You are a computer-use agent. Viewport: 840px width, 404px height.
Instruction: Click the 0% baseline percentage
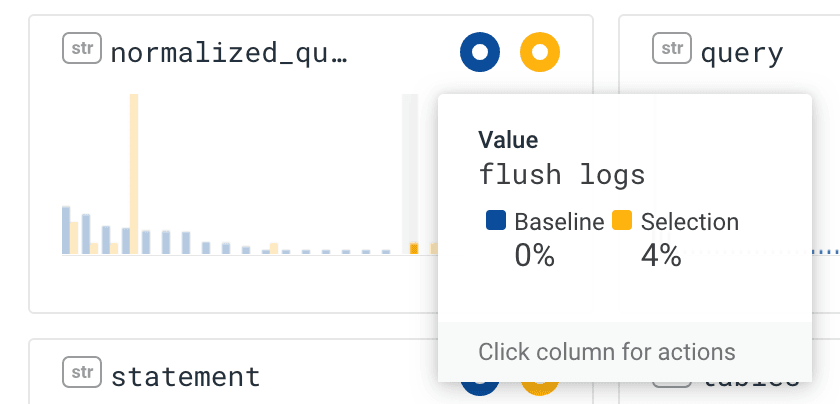[534, 255]
